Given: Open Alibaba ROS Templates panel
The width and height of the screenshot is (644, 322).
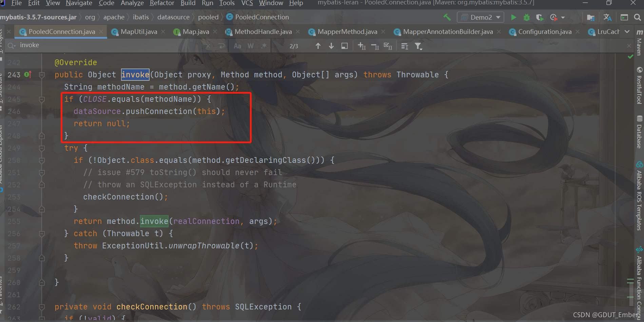Looking at the screenshot, I should click(x=639, y=196).
